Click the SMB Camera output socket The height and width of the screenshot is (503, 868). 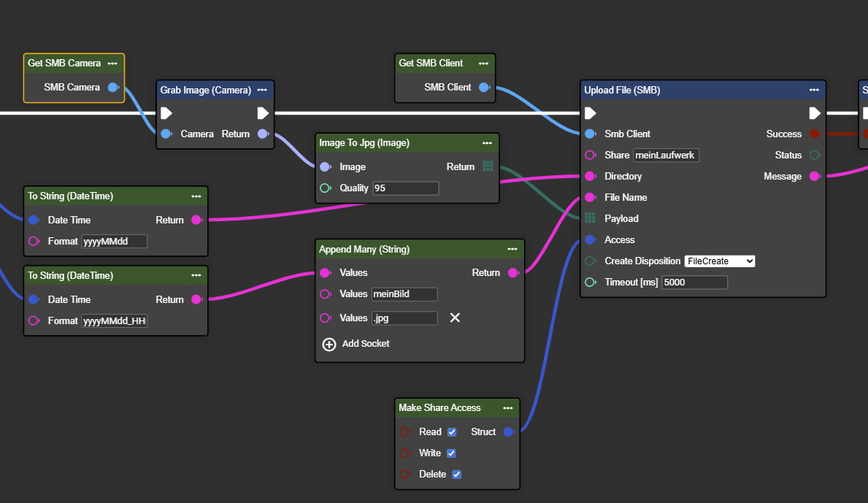pos(113,87)
